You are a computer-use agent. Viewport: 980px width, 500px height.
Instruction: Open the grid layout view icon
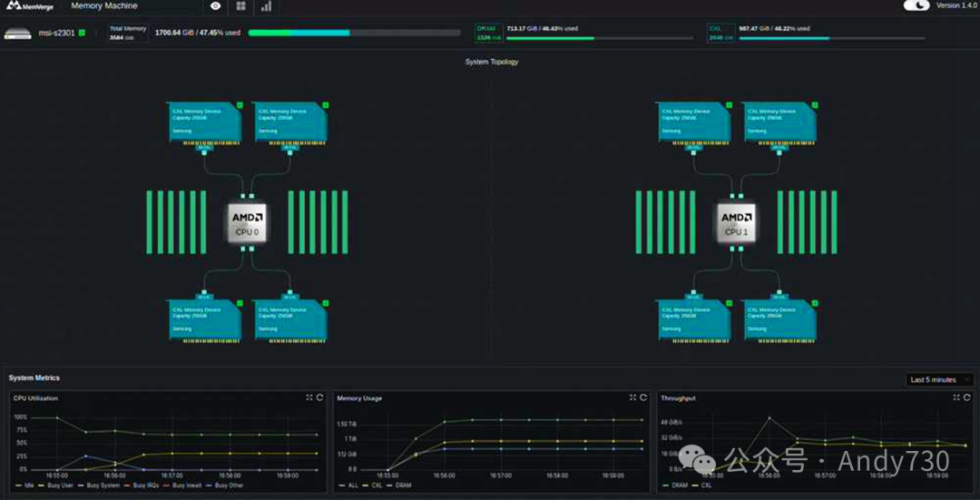(x=241, y=6)
